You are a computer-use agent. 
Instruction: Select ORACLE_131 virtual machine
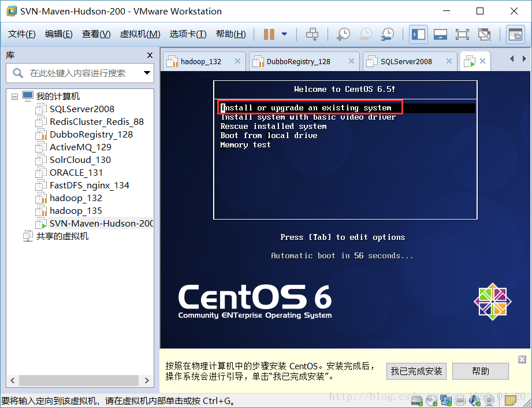pos(76,172)
